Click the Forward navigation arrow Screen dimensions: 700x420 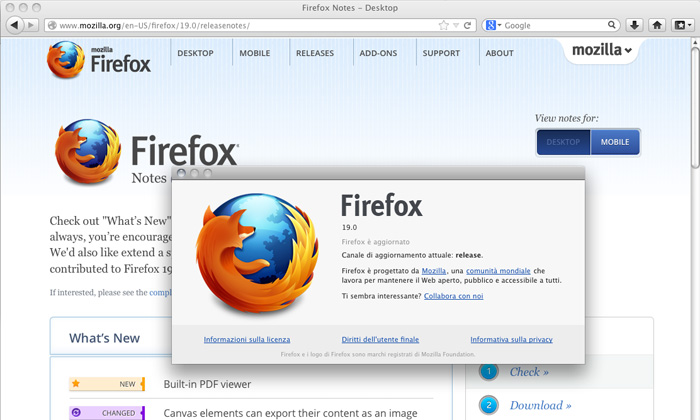[34, 25]
